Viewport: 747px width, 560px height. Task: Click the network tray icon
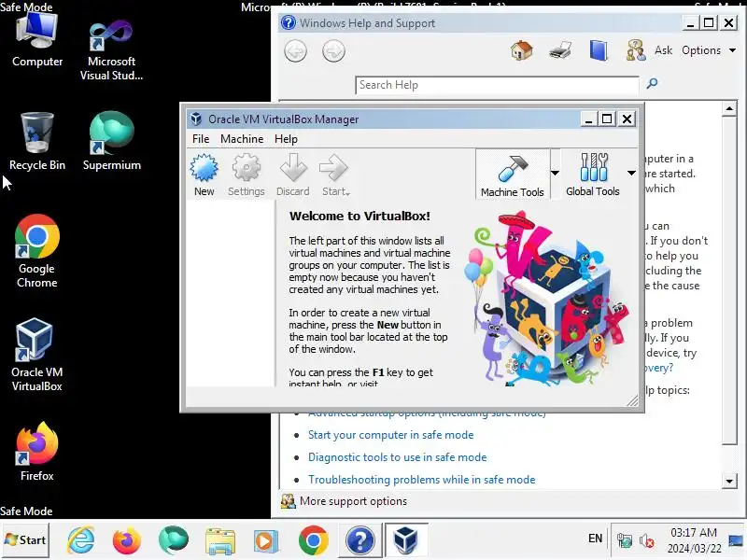tap(624, 540)
